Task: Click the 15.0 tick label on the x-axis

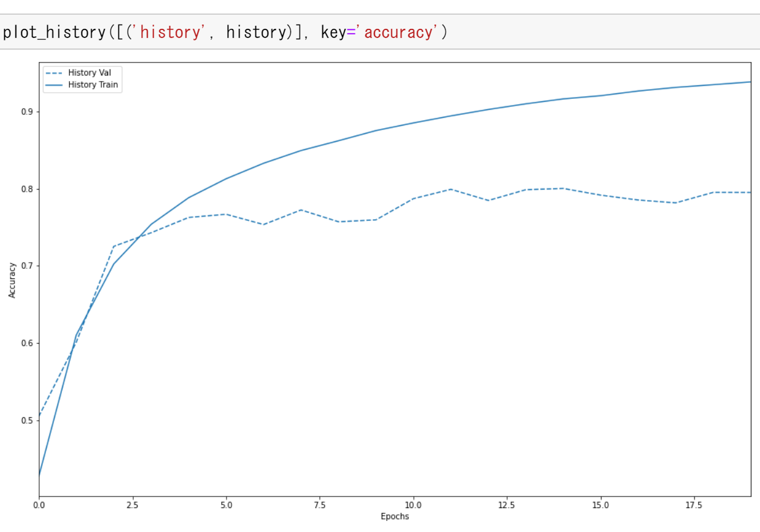Action: (600, 505)
